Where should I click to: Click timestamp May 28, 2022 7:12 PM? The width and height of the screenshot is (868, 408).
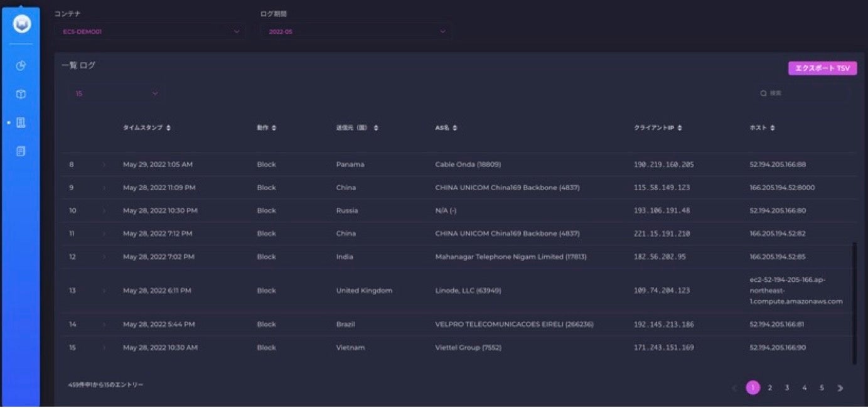158,234
